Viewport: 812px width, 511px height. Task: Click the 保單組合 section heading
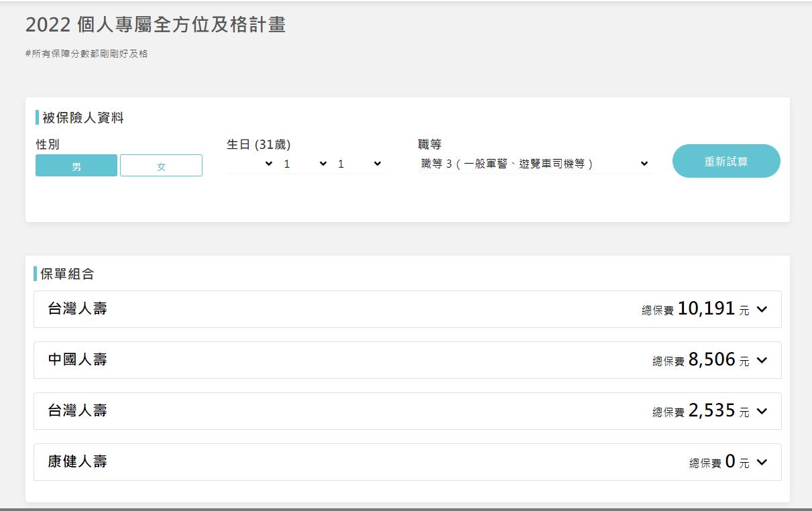point(67,274)
